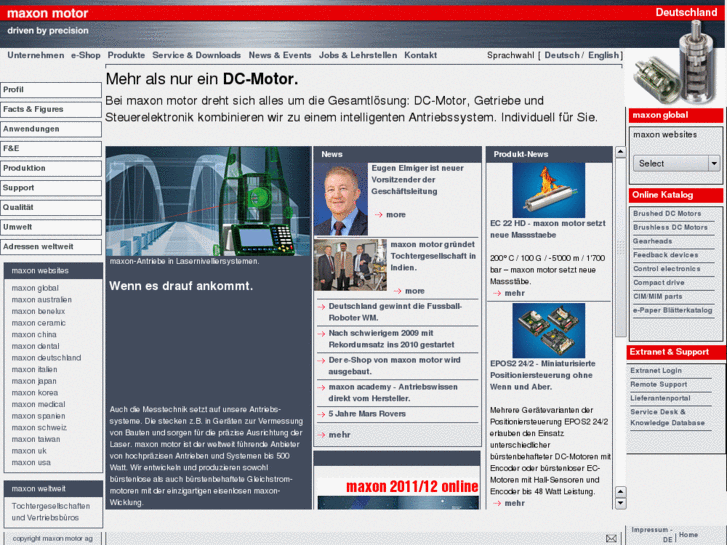This screenshot has height=545, width=727.
Task: Click the Home link in footer
Action: [x=689, y=535]
